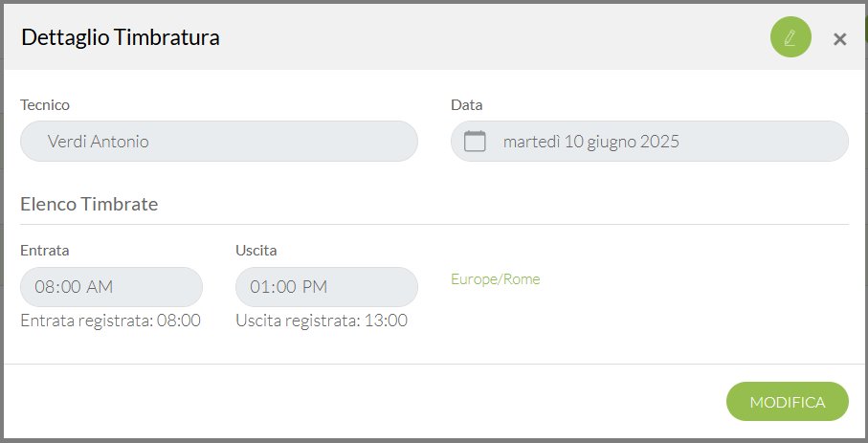Select the AM segment in Entrata field

point(100,287)
